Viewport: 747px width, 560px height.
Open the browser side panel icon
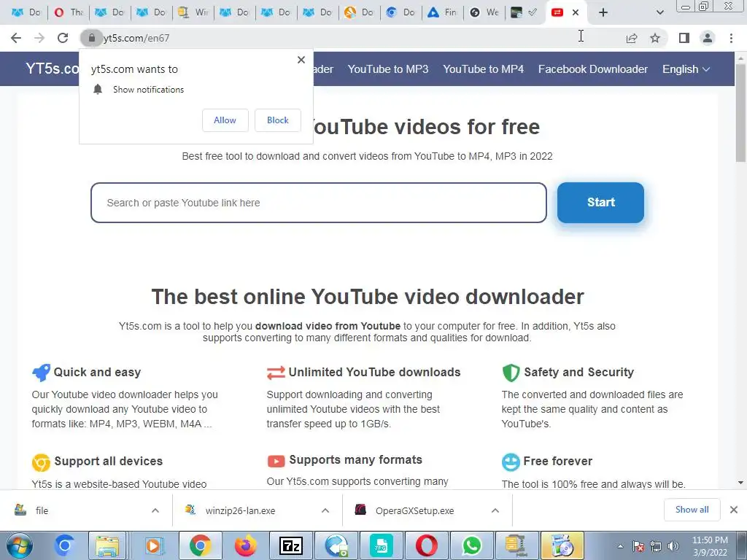[x=684, y=38]
